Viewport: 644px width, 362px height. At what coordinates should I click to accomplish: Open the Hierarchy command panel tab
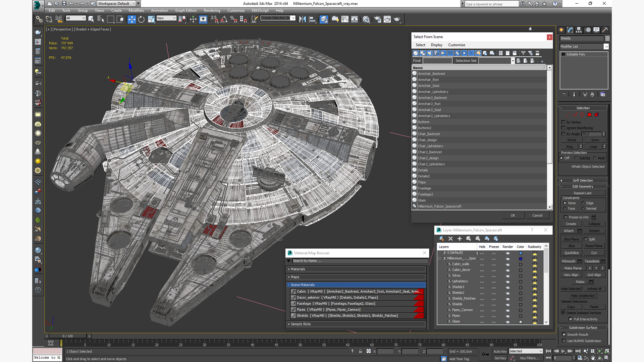[579, 30]
